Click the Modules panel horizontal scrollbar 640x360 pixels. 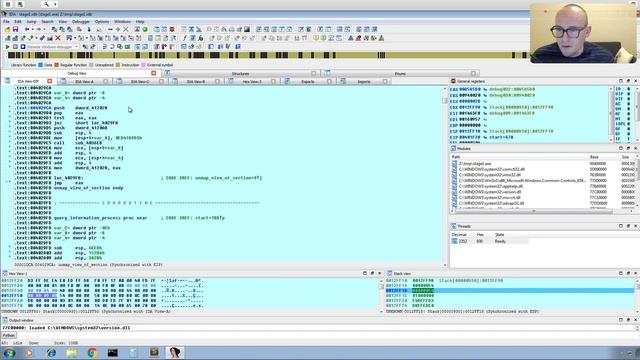(x=533, y=211)
